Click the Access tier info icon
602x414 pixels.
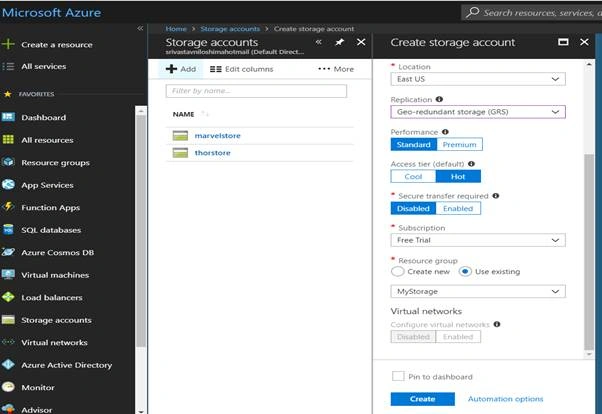(x=471, y=164)
